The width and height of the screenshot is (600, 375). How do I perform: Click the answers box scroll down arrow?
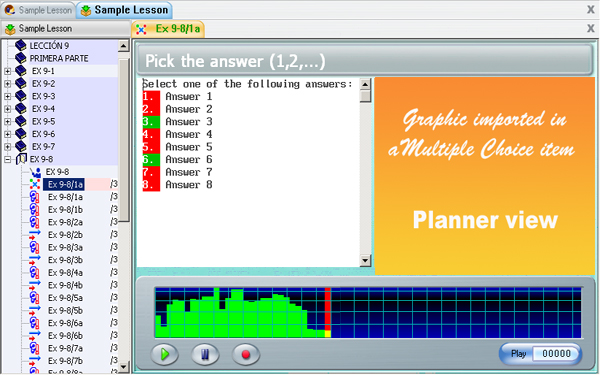pyautogui.click(x=365, y=261)
